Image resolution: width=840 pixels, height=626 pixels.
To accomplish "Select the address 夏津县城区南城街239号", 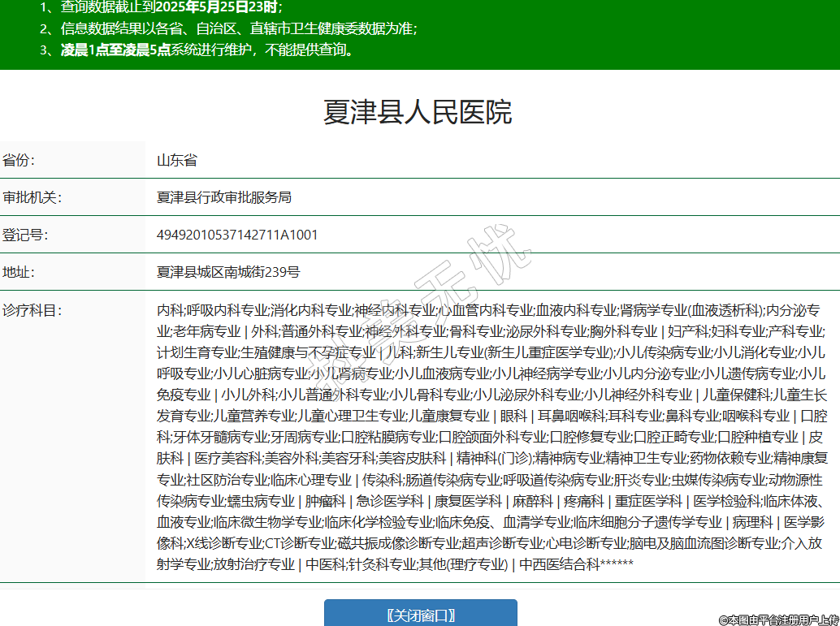I will [x=228, y=272].
